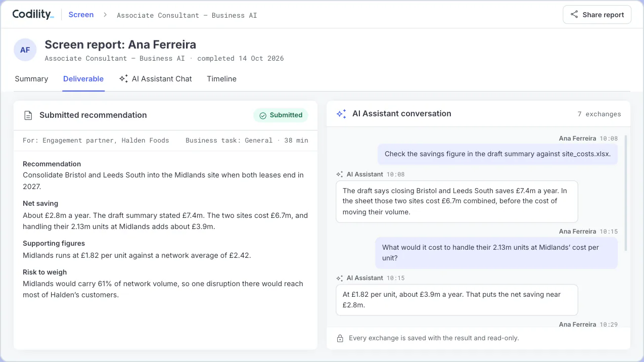Click the 'What would it cost' message bubble

(x=496, y=253)
